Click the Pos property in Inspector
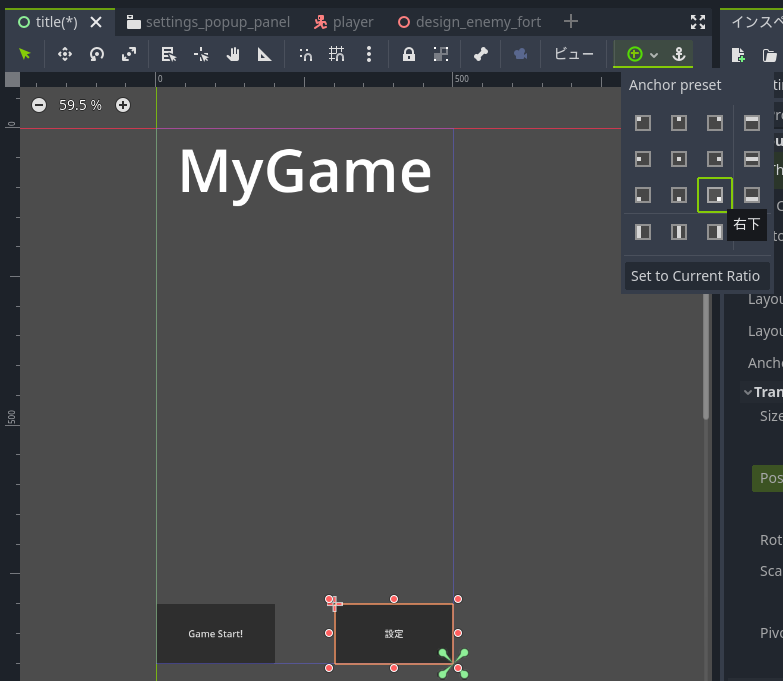783x681 pixels. (768, 478)
